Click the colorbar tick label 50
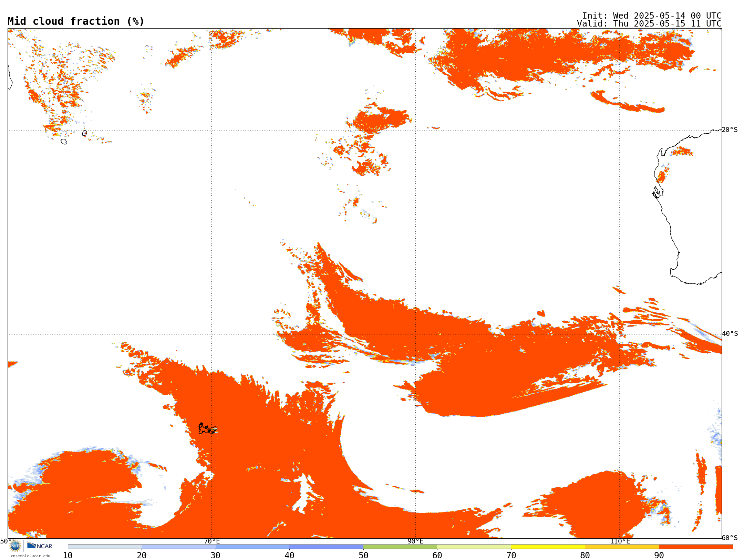 click(363, 556)
